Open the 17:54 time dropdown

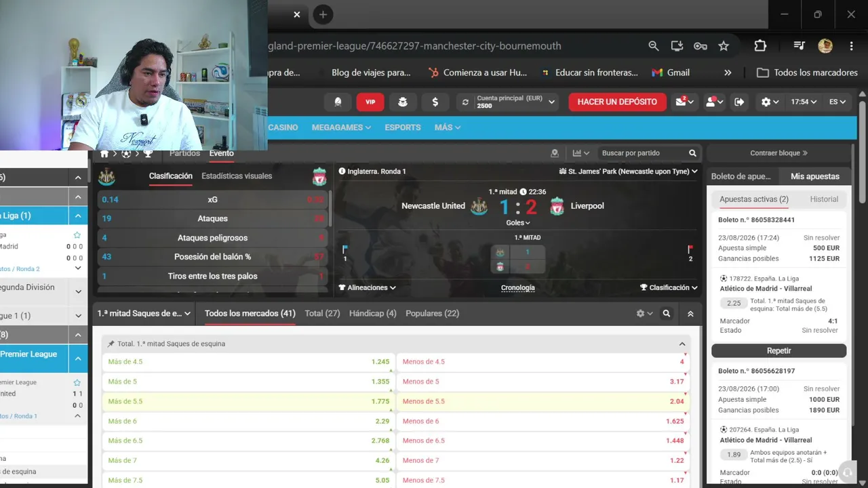pos(804,102)
